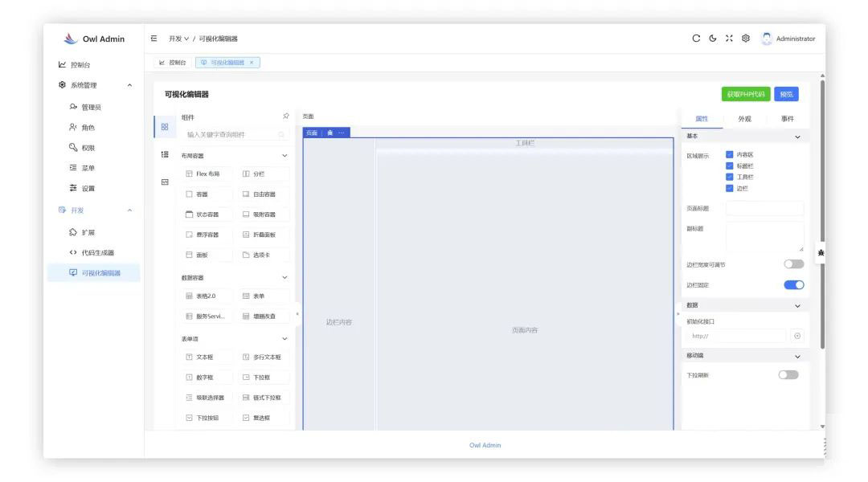The image size is (868, 482).
Task: Click the refresh icon in the top header
Action: [696, 39]
